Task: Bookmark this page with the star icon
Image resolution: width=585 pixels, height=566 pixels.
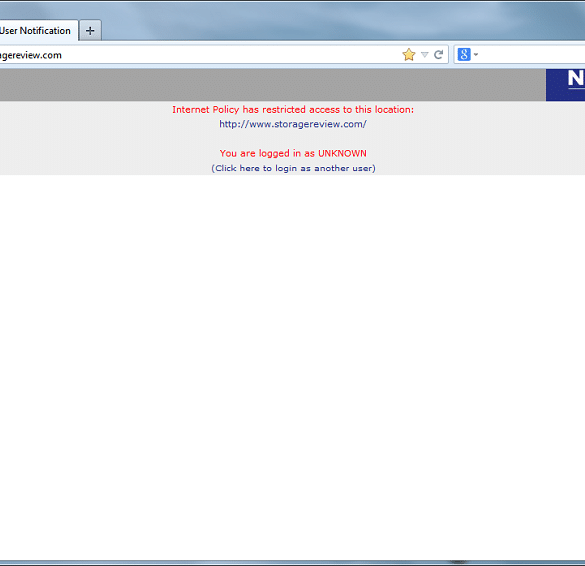Action: pyautogui.click(x=409, y=55)
